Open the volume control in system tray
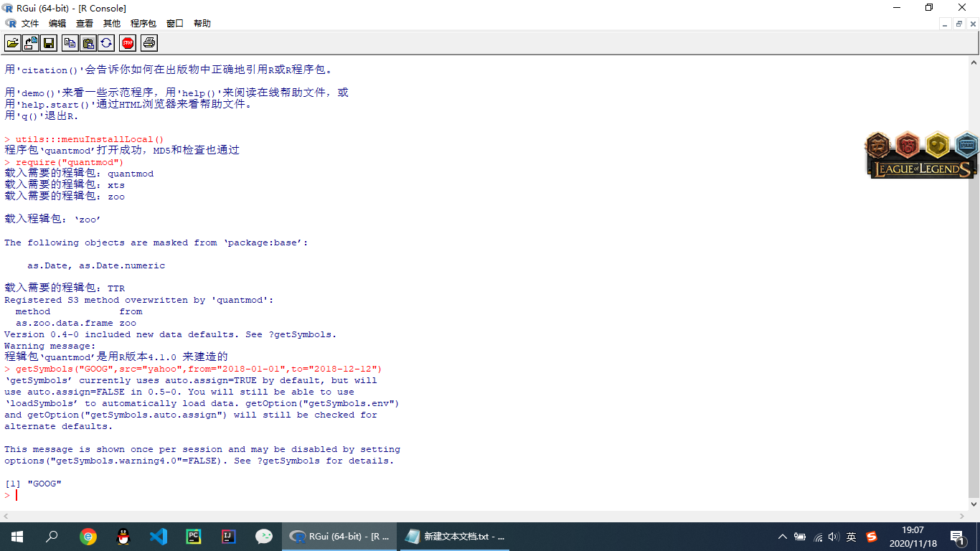 834,537
